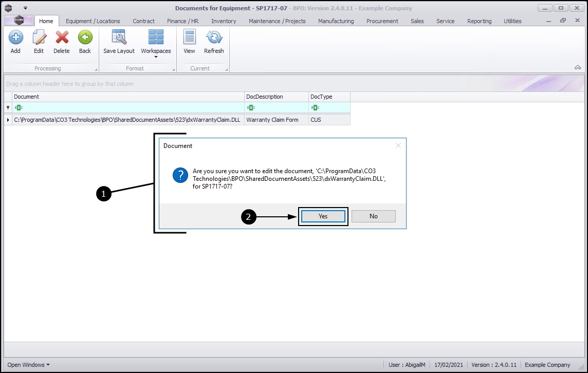The height and width of the screenshot is (373, 588).
Task: Click the Save Layout icon
Action: (119, 38)
